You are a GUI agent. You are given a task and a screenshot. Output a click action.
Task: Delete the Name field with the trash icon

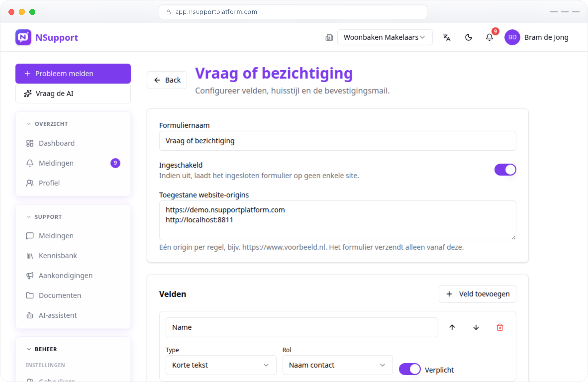(x=500, y=327)
